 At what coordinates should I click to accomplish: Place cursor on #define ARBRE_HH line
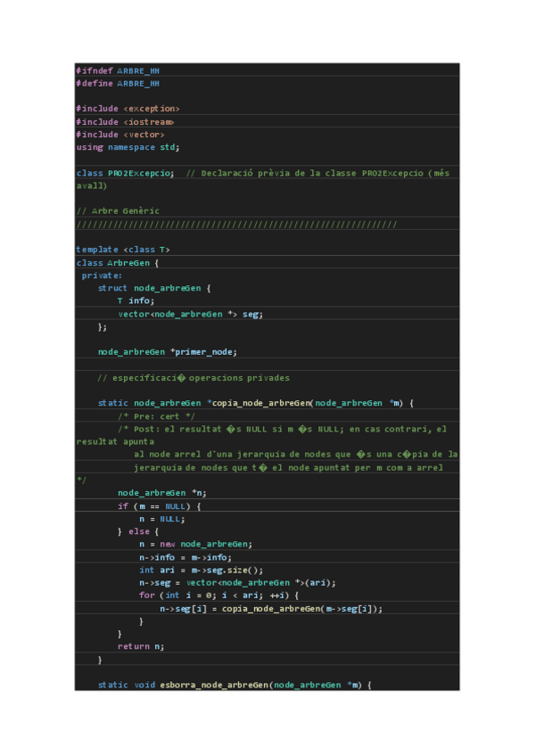click(x=118, y=84)
